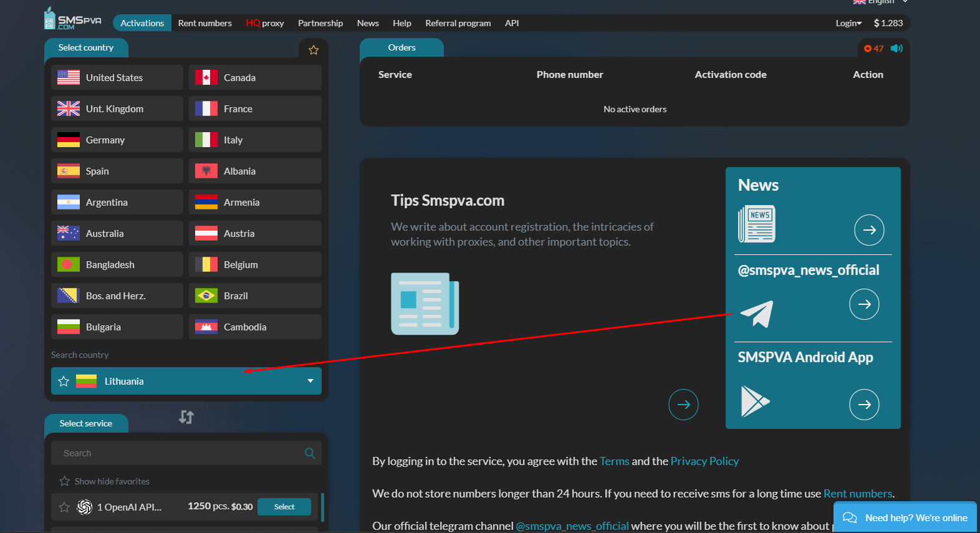980x533 pixels.
Task: Click the Brazil flag icon
Action: coord(206,295)
